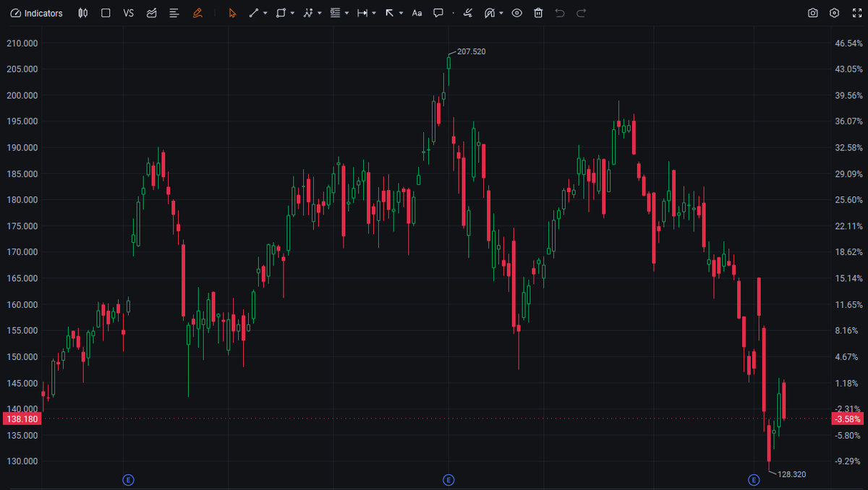Click the square layout icon
The height and width of the screenshot is (490, 868).
click(x=106, y=13)
